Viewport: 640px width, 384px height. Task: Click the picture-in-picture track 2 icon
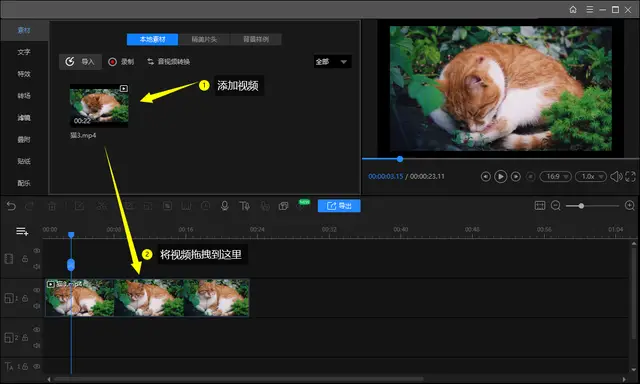coord(9,337)
